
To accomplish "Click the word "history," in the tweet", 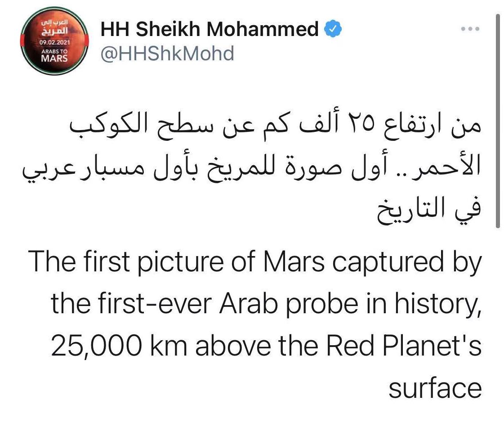I will (x=438, y=305).
